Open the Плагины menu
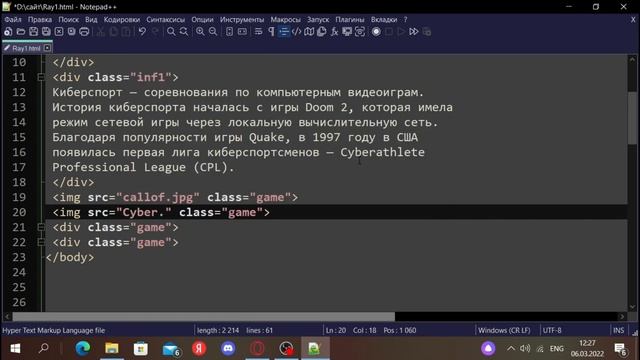640x360 pixels. pyautogui.click(x=350, y=19)
